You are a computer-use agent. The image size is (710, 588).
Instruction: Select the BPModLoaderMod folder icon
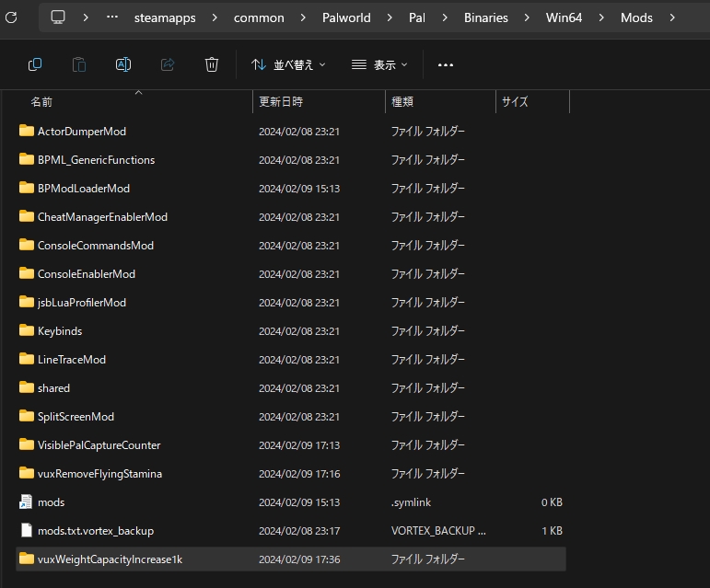point(27,188)
